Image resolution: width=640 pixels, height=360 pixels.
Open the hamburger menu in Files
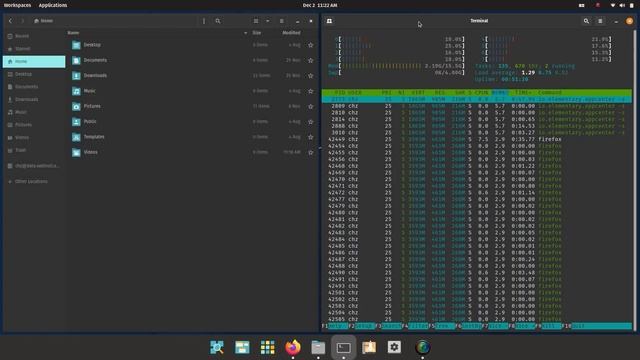[282, 21]
